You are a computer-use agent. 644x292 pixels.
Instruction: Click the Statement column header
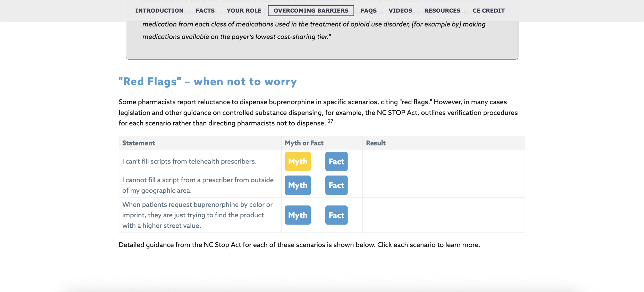[x=138, y=143]
